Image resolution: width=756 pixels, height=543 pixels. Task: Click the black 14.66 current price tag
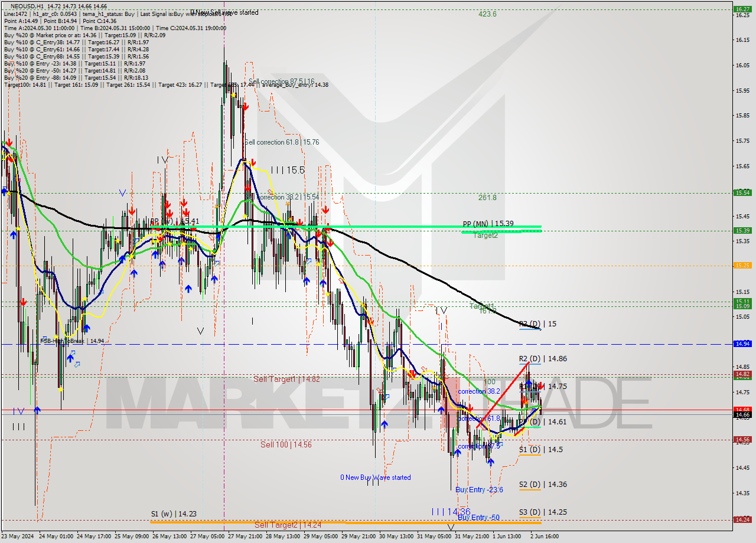point(742,414)
